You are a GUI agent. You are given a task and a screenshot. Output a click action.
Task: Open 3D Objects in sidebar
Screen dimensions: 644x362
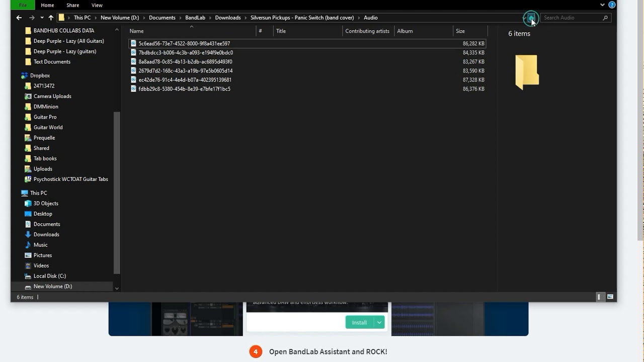point(46,203)
